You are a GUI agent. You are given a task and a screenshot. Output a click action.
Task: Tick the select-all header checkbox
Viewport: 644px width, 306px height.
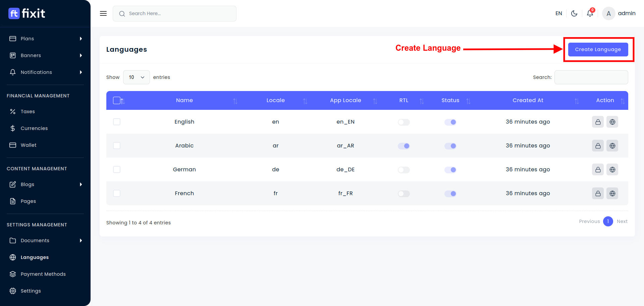click(117, 100)
